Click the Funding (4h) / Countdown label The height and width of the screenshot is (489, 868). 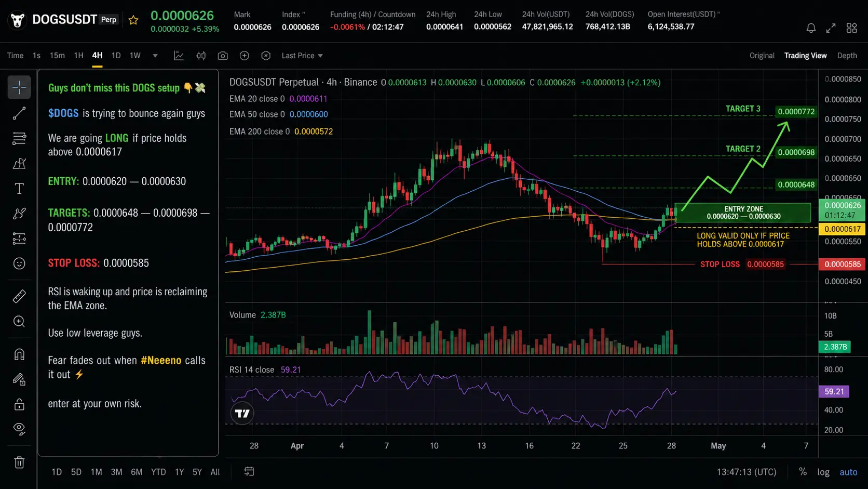click(373, 15)
